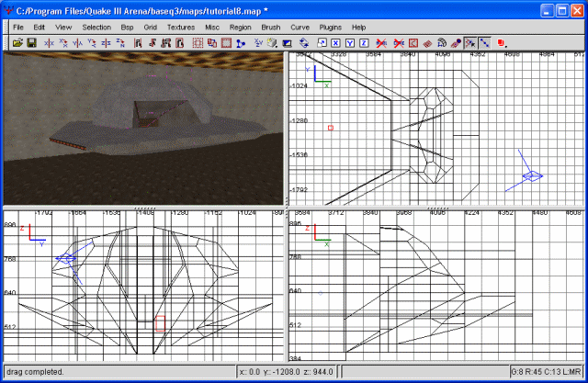Click the dotted-outline hollow square CSG icon
Image resolution: width=588 pixels, height=383 pixels.
click(198, 43)
